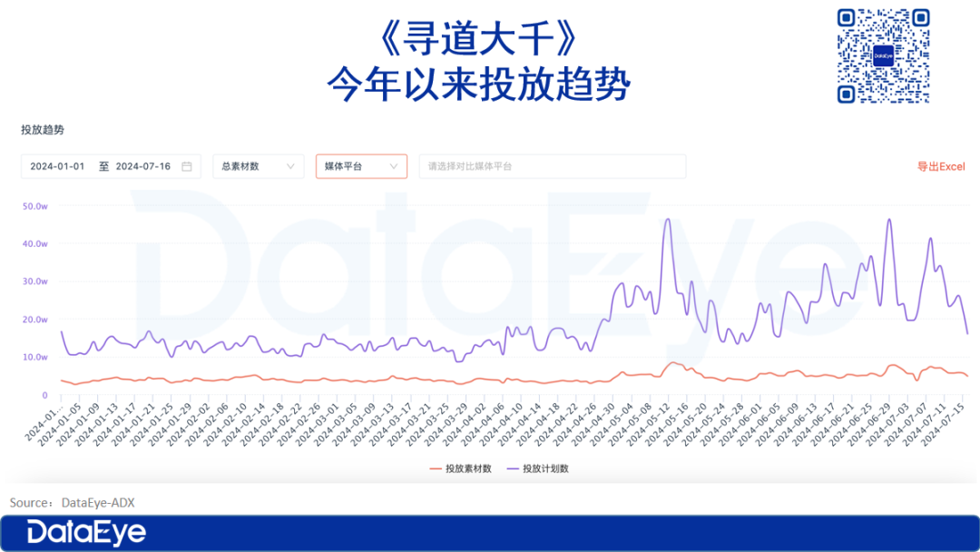Click the 50.0w y-axis label
This screenshot has height=552, width=980.
(35, 206)
